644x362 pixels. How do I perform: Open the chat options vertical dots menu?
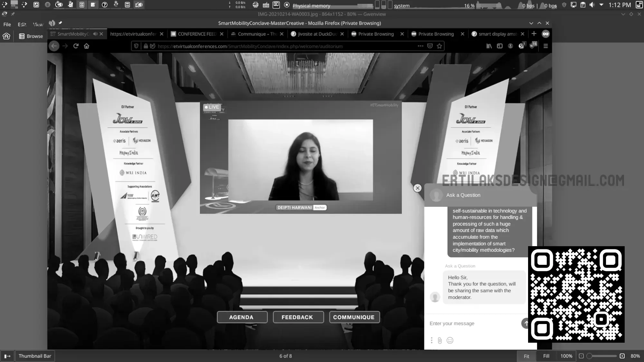pyautogui.click(x=431, y=340)
